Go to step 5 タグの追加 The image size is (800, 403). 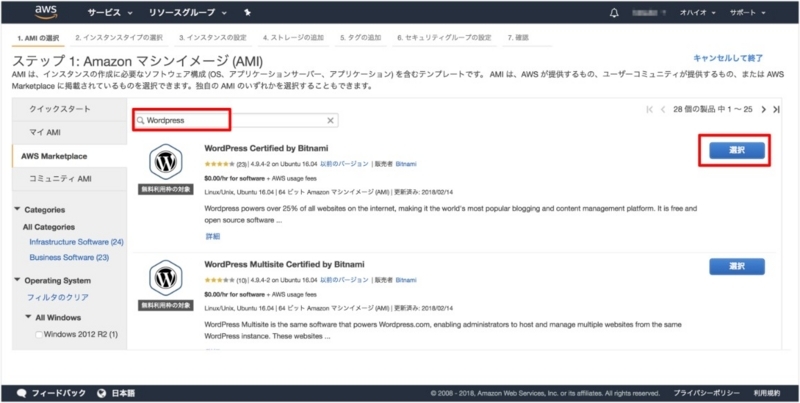pyautogui.click(x=361, y=38)
